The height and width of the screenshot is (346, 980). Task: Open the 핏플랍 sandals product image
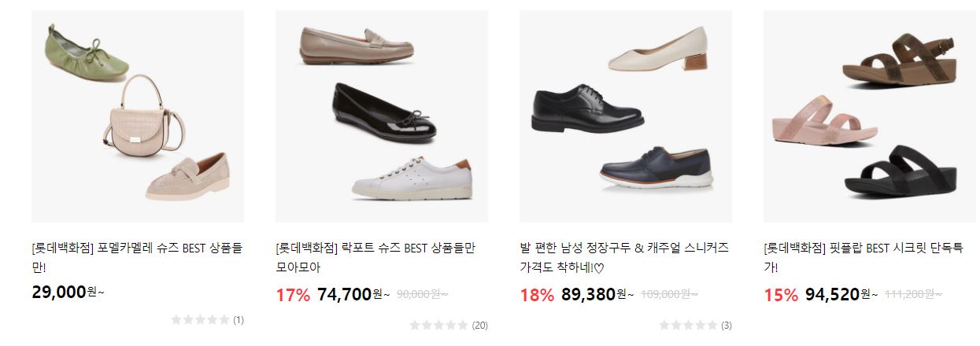[x=870, y=116]
